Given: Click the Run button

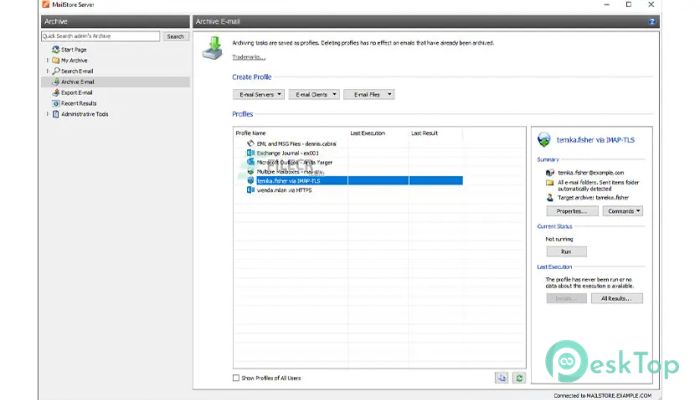Looking at the screenshot, I should tap(567, 251).
